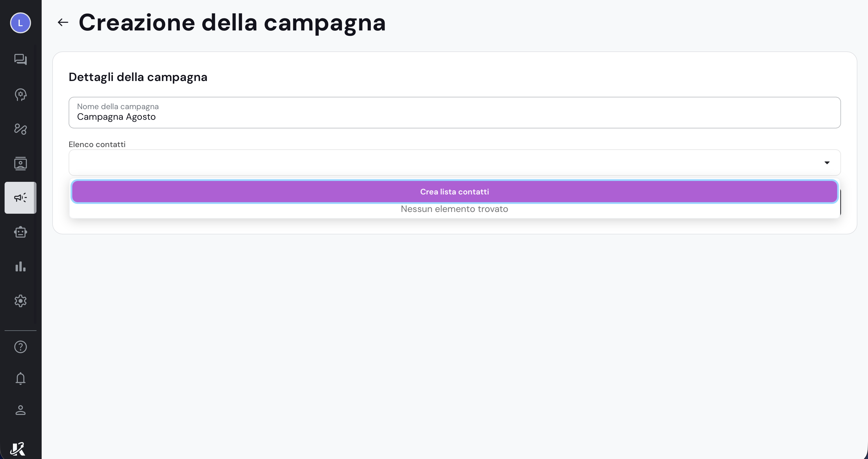Open the conversations chat icon

pyautogui.click(x=21, y=60)
